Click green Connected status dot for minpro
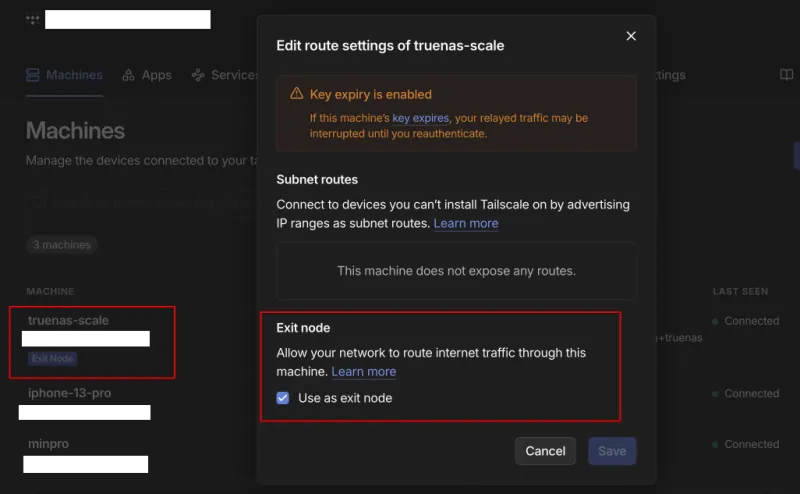The width and height of the screenshot is (800, 494). [x=715, y=444]
